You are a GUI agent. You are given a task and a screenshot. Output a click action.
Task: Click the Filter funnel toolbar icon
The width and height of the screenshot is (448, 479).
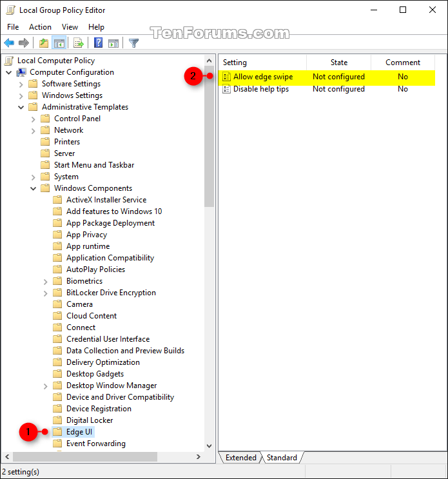pos(134,43)
